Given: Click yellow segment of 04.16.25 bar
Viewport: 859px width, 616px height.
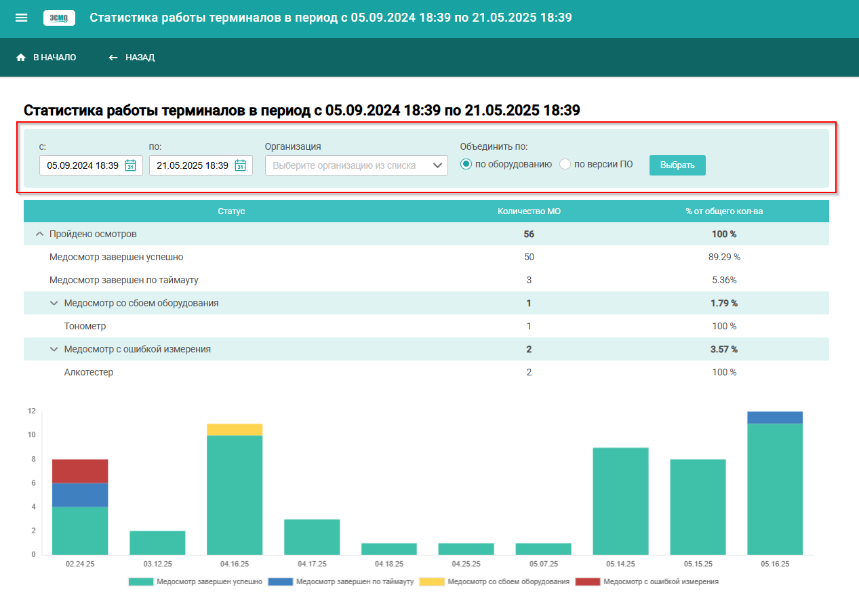Looking at the screenshot, I should 235,430.
